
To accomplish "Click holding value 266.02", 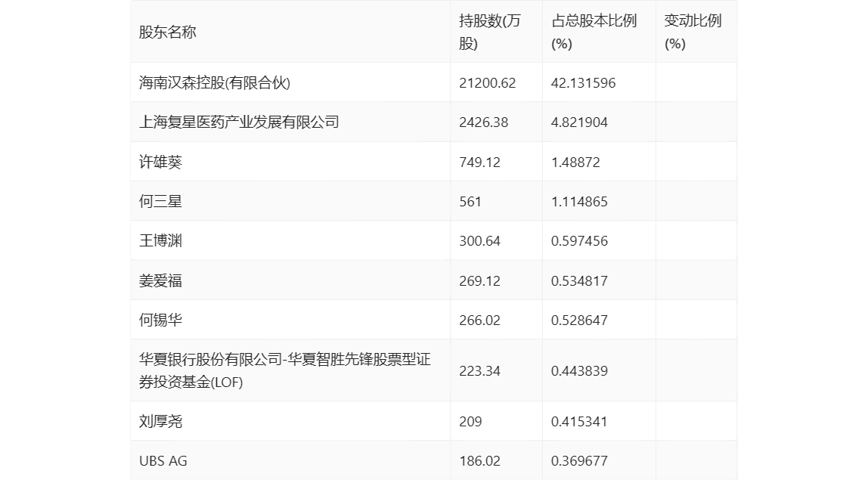I will (479, 320).
